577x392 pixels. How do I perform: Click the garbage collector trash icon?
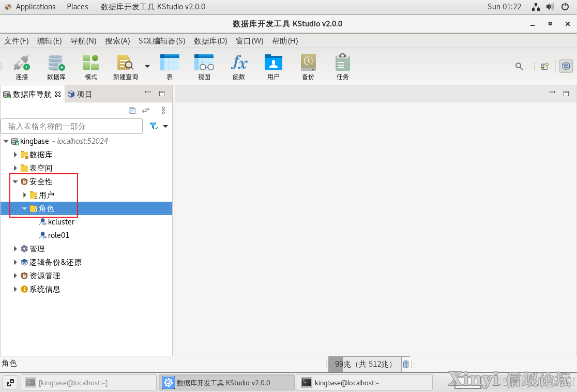tap(405, 364)
